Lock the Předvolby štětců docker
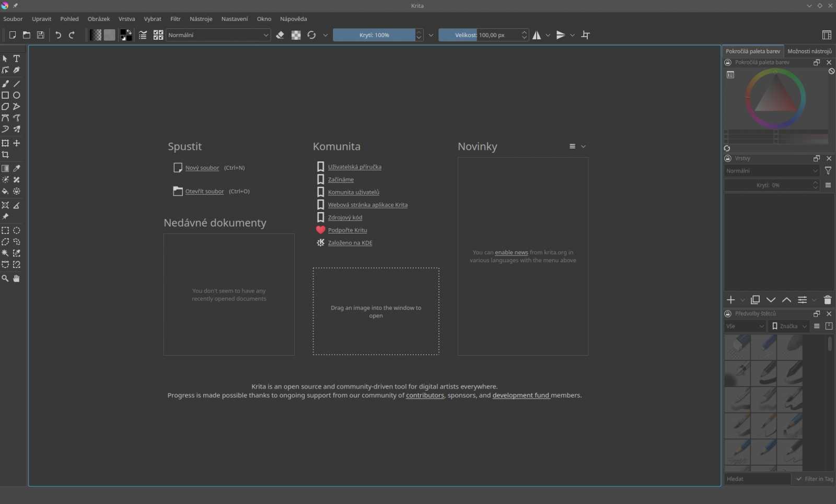 tap(728, 314)
